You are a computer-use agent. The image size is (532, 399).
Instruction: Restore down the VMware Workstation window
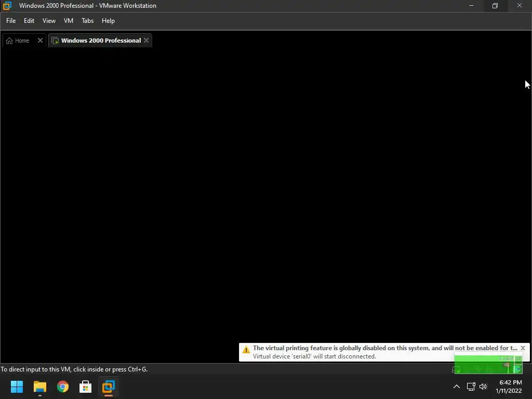(495, 5)
